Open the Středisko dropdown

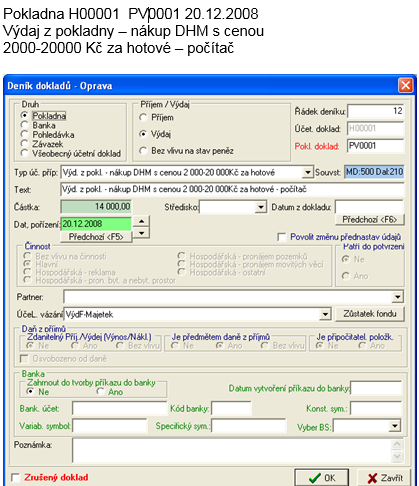pos(261,207)
